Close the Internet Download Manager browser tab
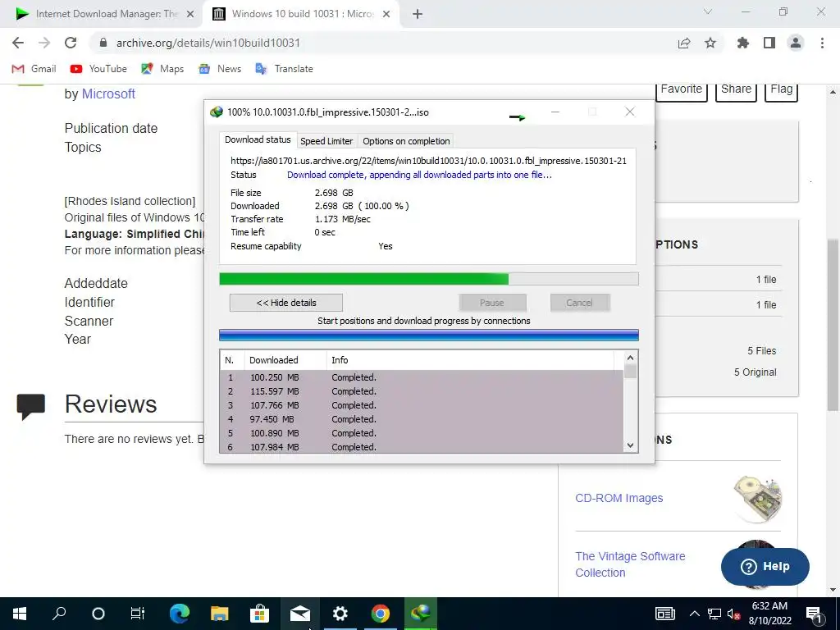 point(190,15)
